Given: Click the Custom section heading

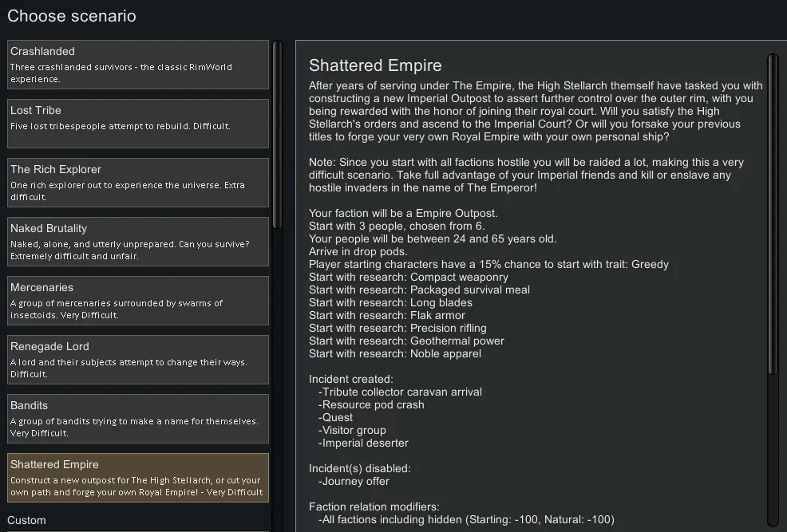Looking at the screenshot, I should coord(27,520).
